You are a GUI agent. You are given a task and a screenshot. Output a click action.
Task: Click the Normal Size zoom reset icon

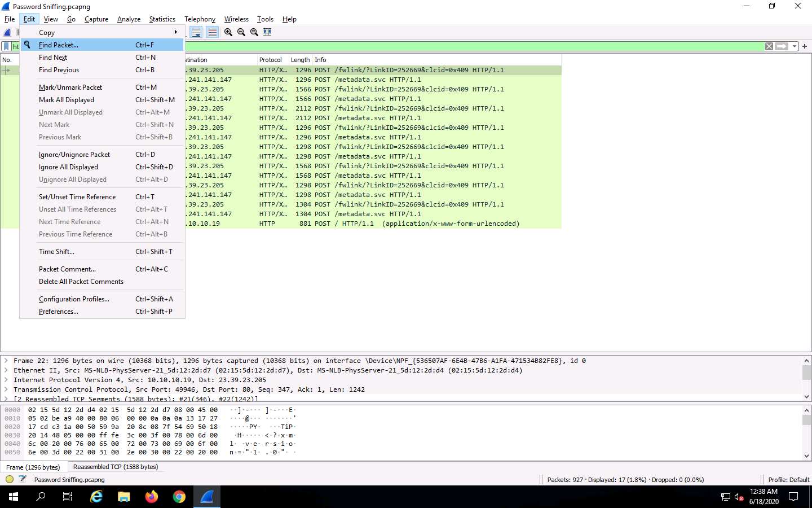coord(254,32)
